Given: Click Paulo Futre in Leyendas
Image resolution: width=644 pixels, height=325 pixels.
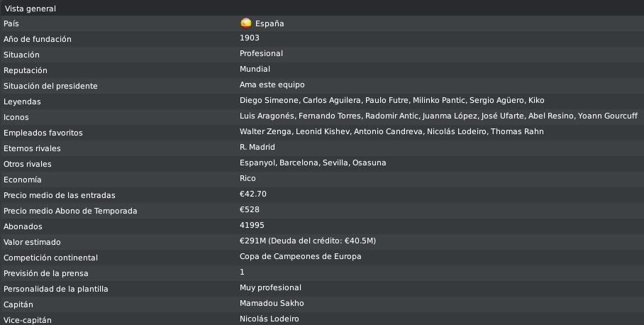Looking at the screenshot, I should (x=387, y=100).
